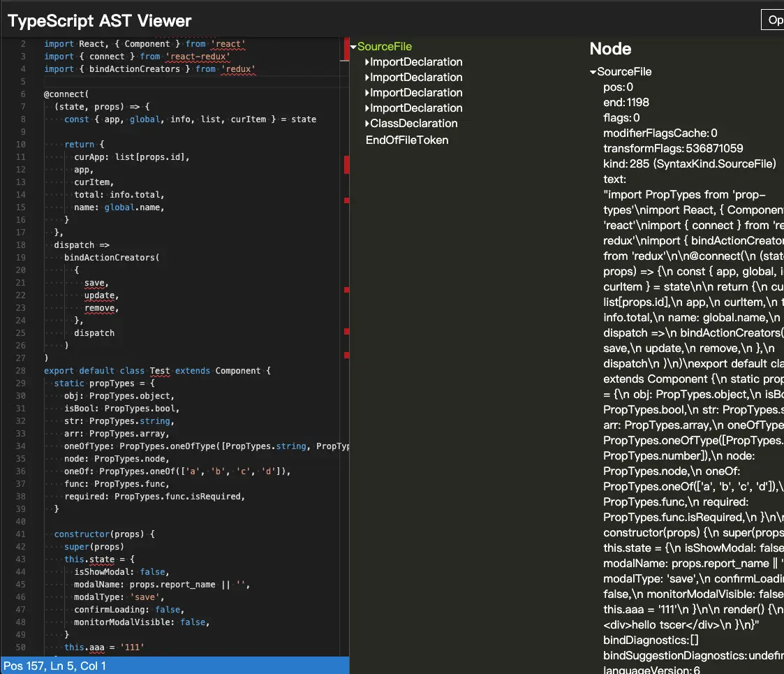Viewport: 784px width, 674px height.
Task: Select the EndOfFileToken tree item
Action: coord(407,140)
